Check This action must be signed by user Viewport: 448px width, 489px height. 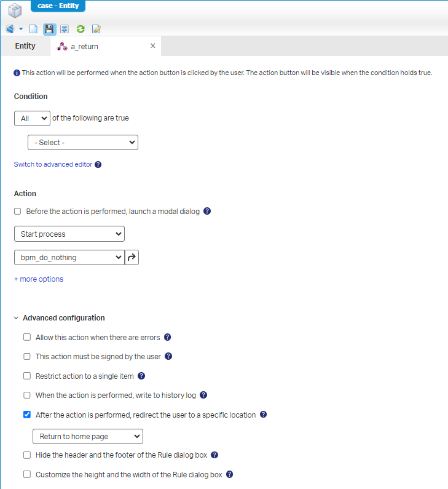click(x=27, y=357)
